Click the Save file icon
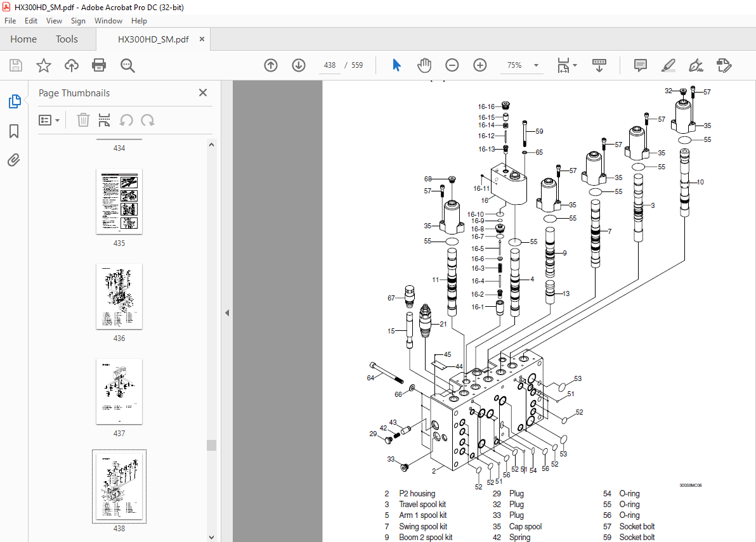Viewport: 756px width, 542px height. point(16,65)
